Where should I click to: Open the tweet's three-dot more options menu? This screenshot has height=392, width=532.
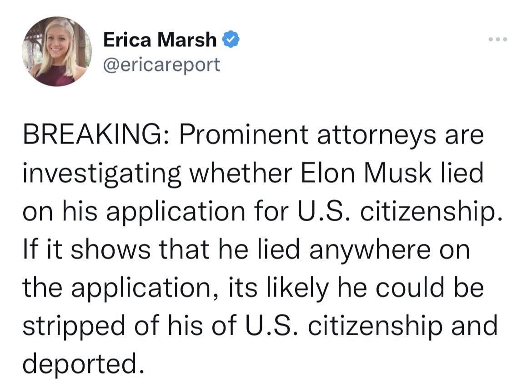[x=498, y=40]
